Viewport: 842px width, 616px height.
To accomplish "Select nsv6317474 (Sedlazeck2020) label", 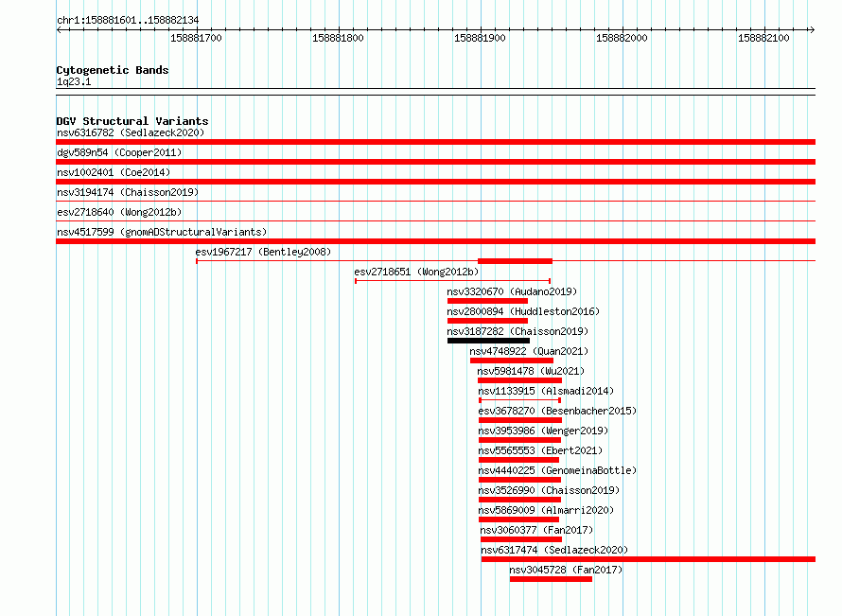I will click(554, 550).
